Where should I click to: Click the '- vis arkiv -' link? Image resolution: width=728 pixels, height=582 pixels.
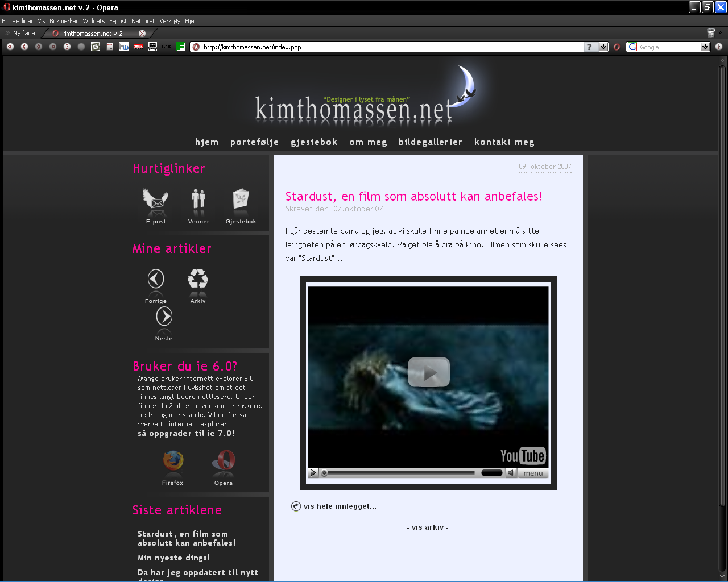[x=428, y=527]
